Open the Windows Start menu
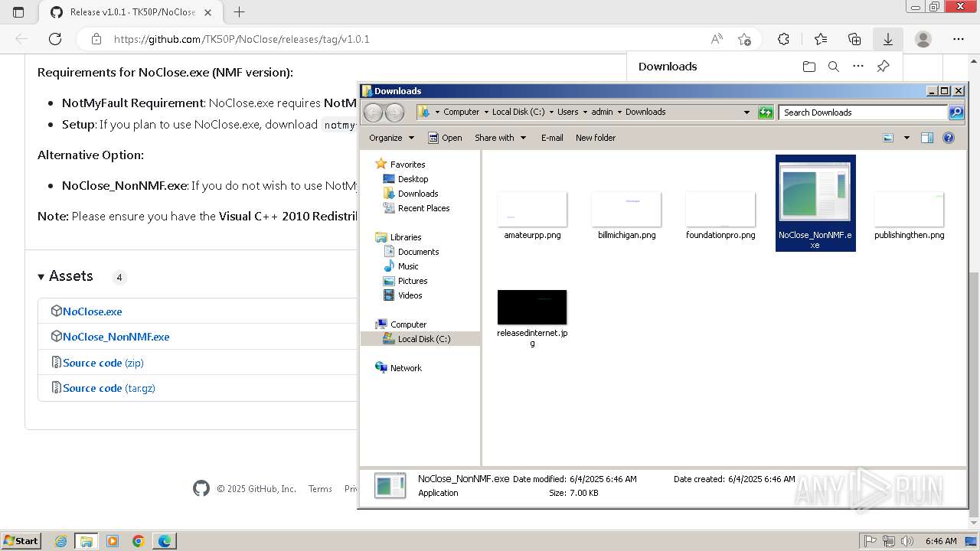Viewport: 980px width, 551px height. point(21,540)
